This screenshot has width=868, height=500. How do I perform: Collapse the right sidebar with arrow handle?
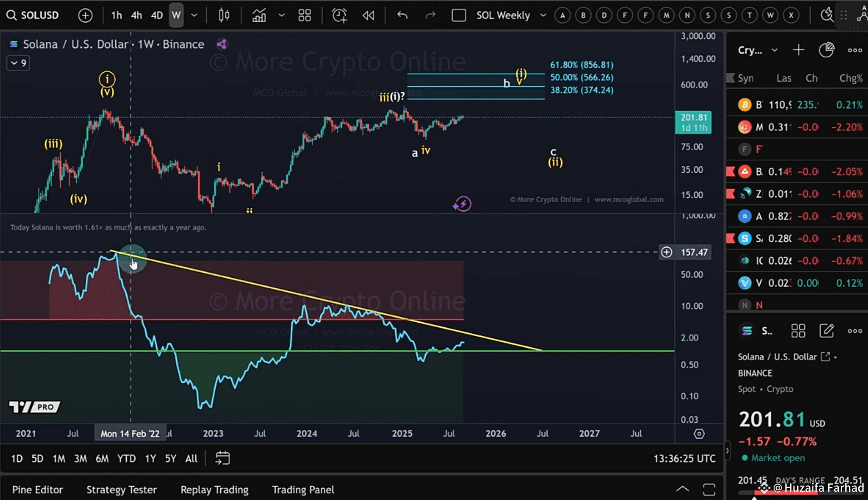[727, 450]
